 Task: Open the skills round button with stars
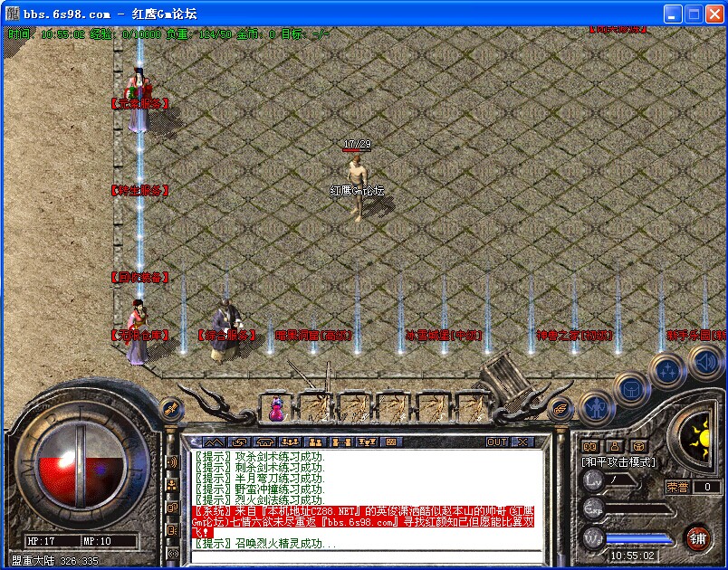click(667, 370)
